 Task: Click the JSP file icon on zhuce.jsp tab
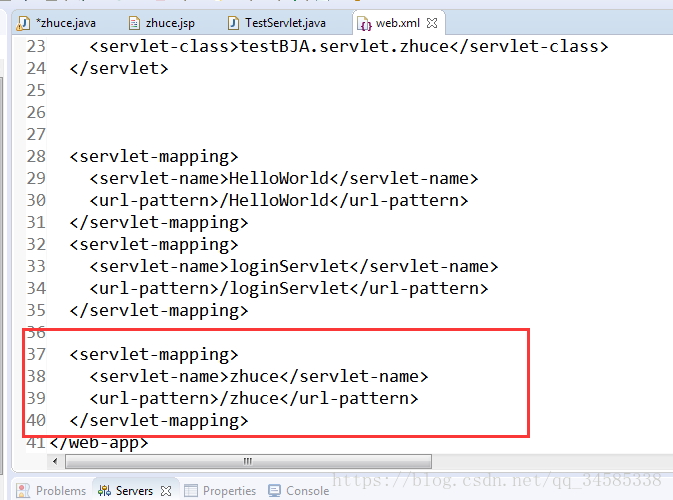pos(134,23)
